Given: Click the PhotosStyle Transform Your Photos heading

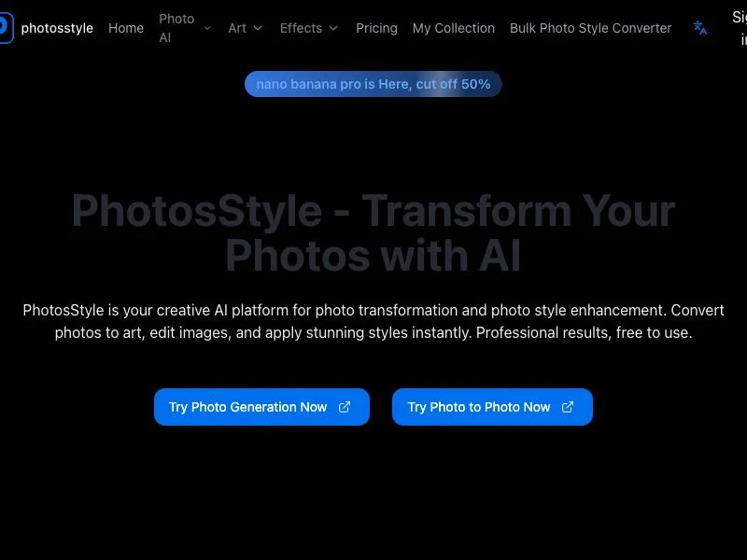Looking at the screenshot, I should 373,232.
